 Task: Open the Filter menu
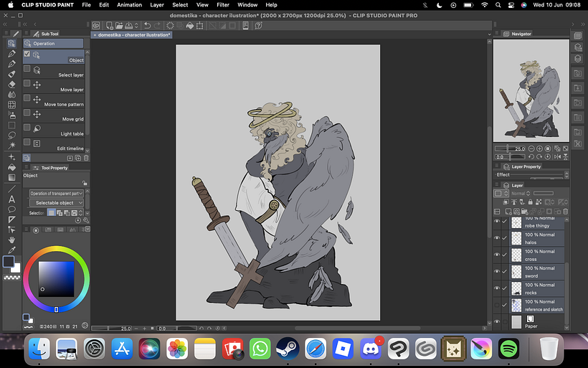tap(223, 5)
